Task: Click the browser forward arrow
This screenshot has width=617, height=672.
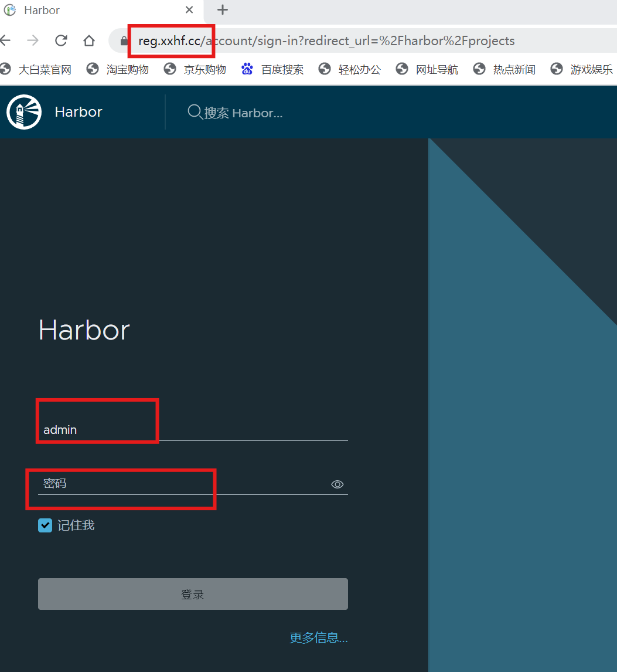Action: point(33,40)
